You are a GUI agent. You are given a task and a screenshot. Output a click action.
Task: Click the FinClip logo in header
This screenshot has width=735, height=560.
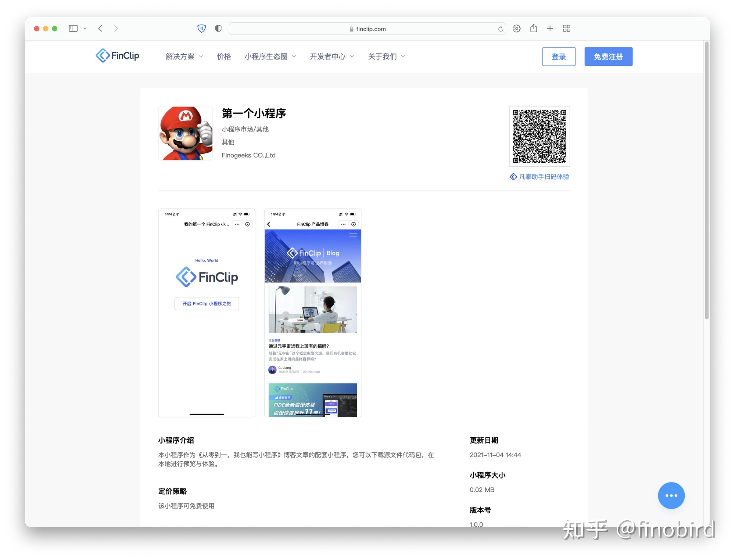tap(117, 56)
